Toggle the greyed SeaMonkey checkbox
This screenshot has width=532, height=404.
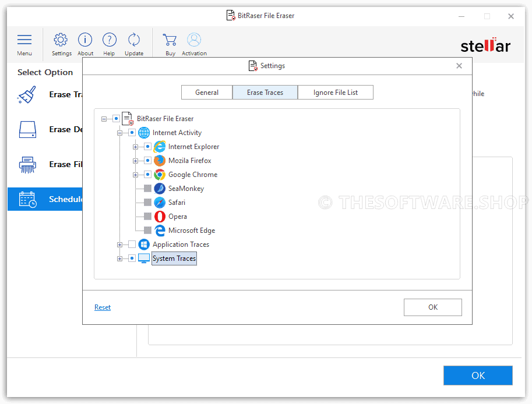click(147, 189)
